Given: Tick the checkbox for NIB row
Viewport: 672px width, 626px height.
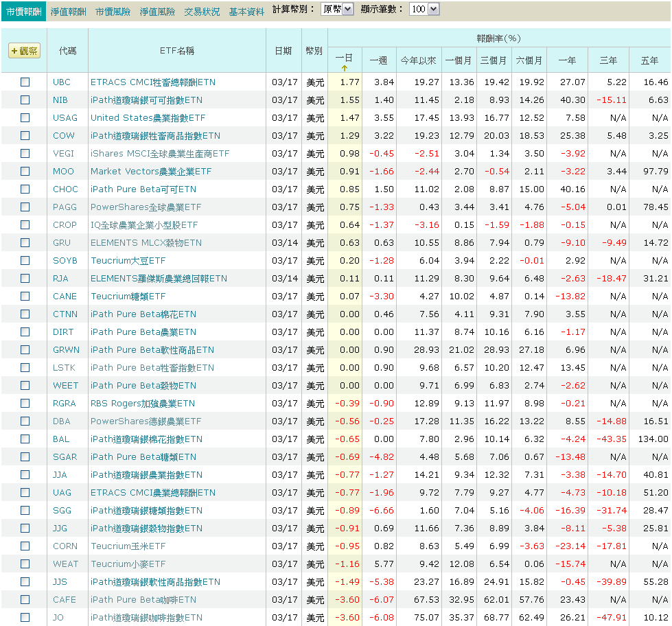Looking at the screenshot, I should pos(25,100).
